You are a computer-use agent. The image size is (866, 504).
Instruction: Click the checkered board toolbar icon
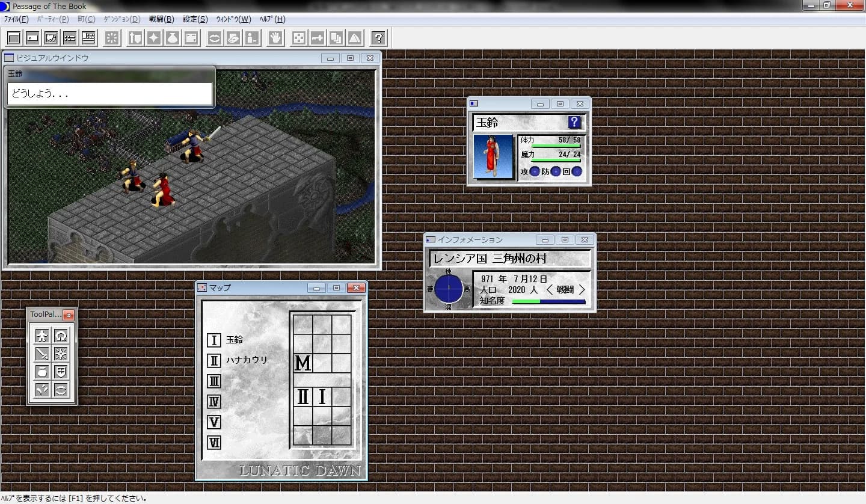(x=299, y=38)
